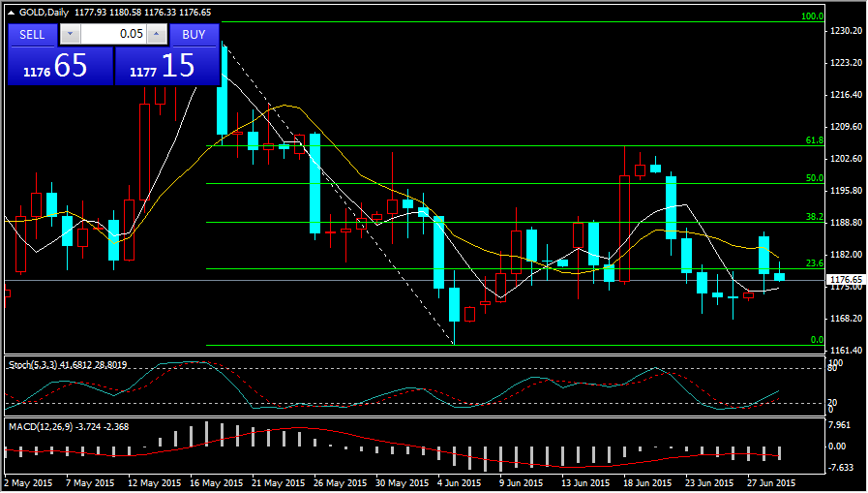Click the 0.05 volume input field

113,34
